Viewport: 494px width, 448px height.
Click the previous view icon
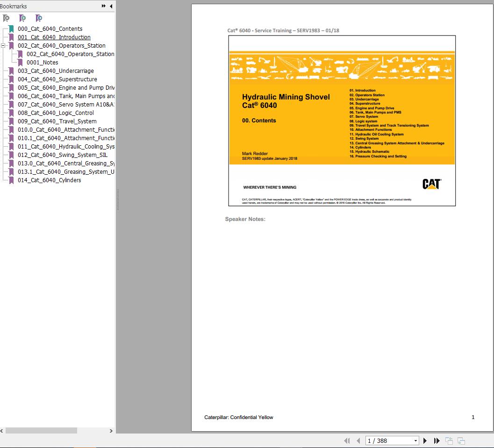[449, 441]
